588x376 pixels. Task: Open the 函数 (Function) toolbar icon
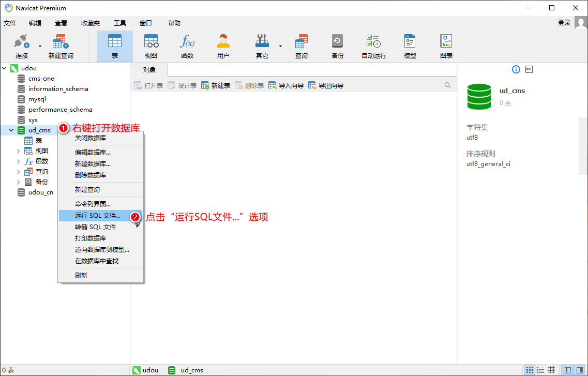tap(187, 46)
